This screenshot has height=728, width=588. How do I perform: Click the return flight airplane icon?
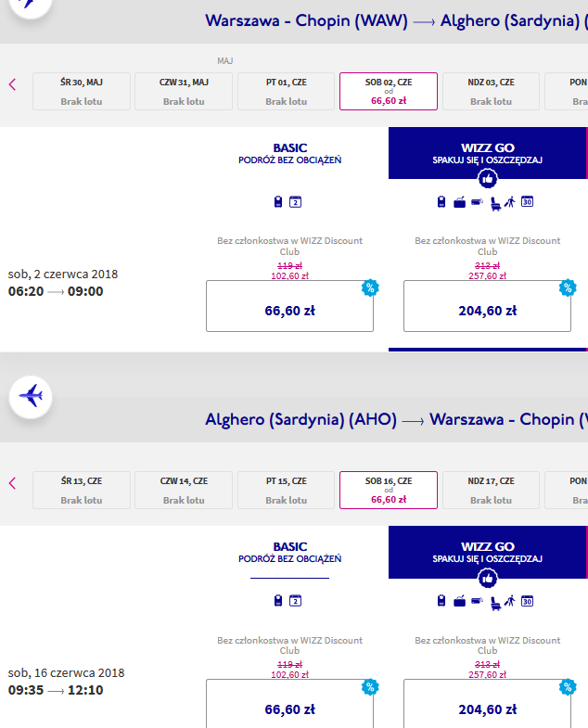point(31,397)
